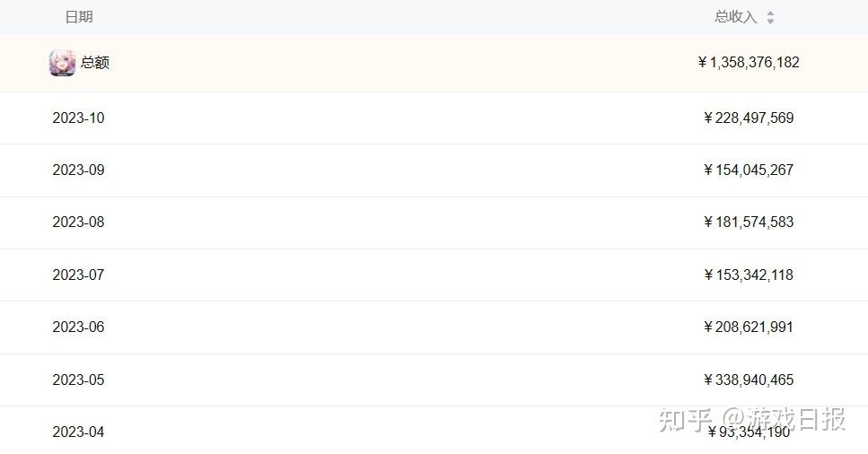Click the 2023-07 date cell
The height and width of the screenshot is (454, 868).
[78, 275]
